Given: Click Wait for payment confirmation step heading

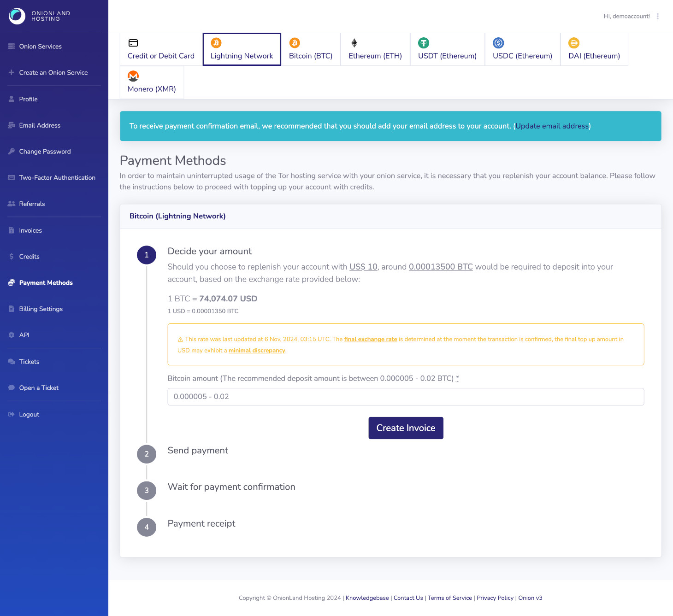Looking at the screenshot, I should [231, 487].
